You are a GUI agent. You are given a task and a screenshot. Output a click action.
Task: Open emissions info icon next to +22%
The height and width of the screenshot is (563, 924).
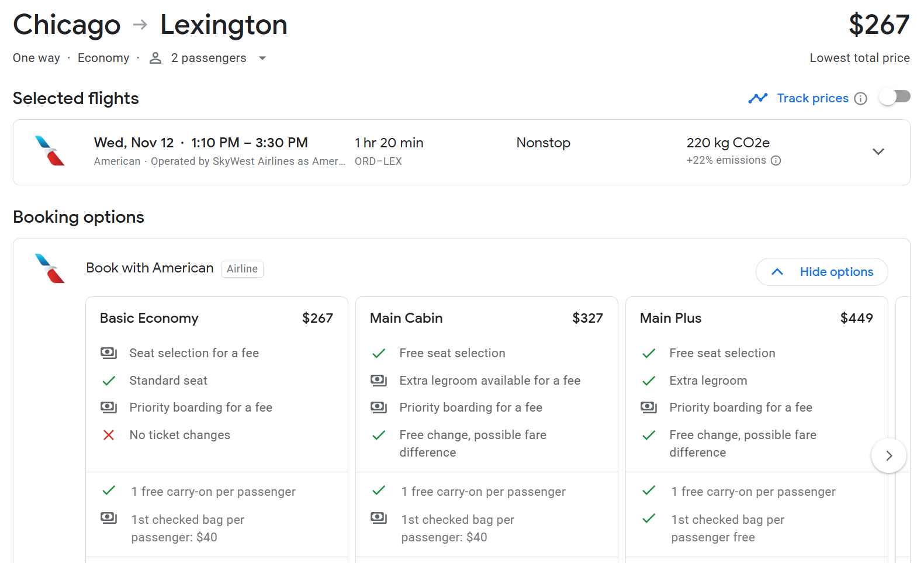776,160
